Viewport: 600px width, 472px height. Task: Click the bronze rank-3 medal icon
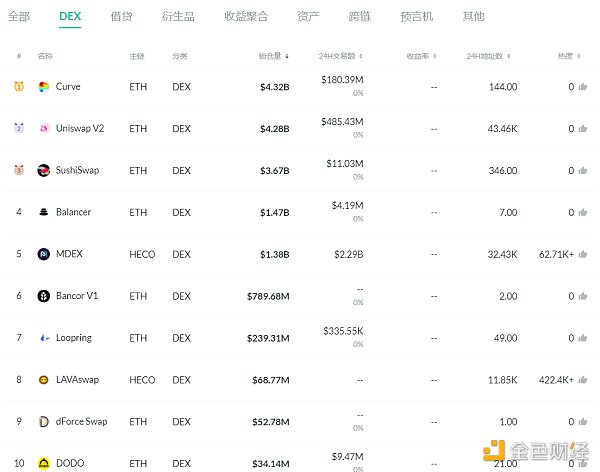[19, 170]
